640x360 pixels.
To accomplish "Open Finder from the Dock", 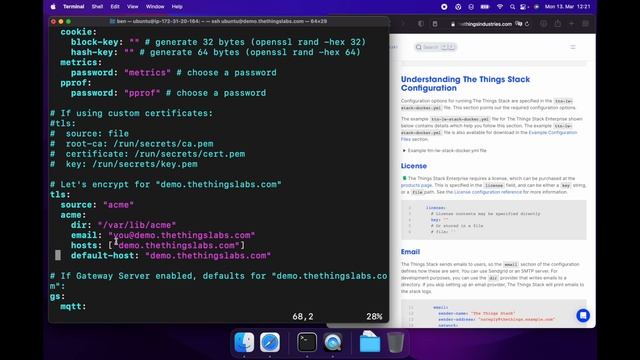I will (244, 342).
